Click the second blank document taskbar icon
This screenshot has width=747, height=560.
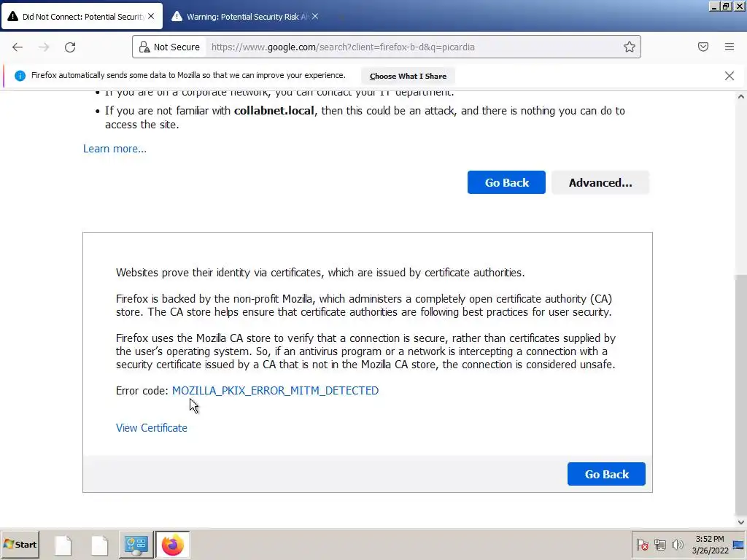99,545
